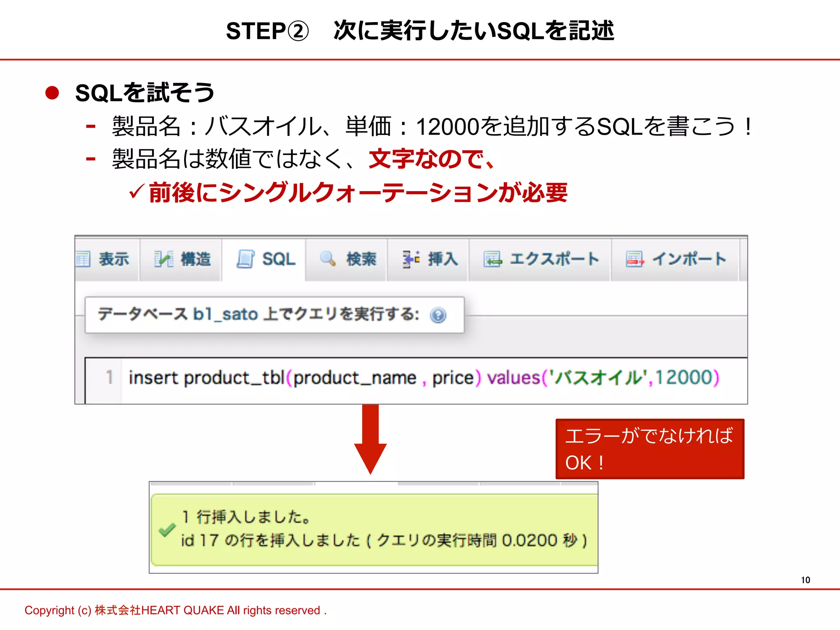Viewport: 840px width, 630px height.
Task: Click the 'データベース b1_sato 上でクエリを実行する:' label
Action: click(x=258, y=314)
